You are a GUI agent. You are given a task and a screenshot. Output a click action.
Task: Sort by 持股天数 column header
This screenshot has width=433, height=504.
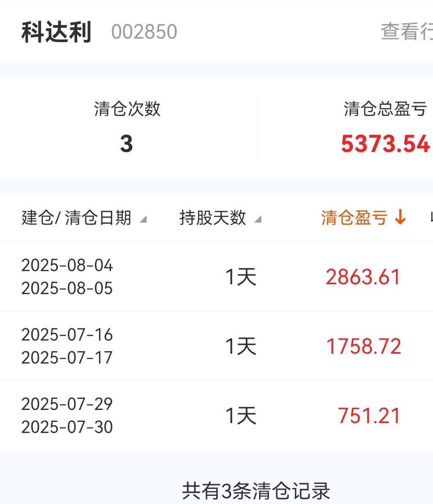coord(212,217)
